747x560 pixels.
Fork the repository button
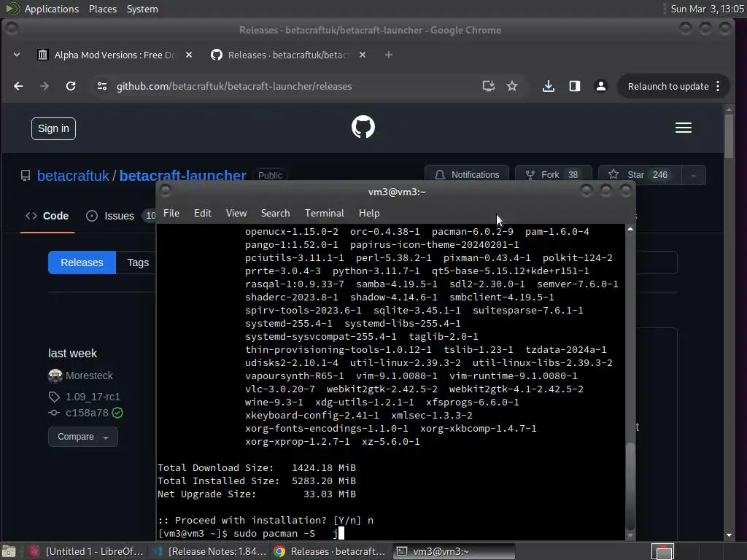[x=554, y=175]
